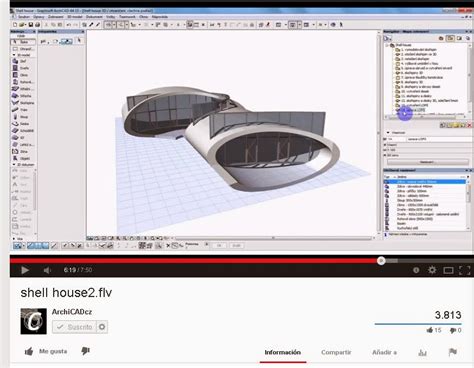Dislike the video with thumbs-down button
The height and width of the screenshot is (368, 474).
tap(86, 351)
